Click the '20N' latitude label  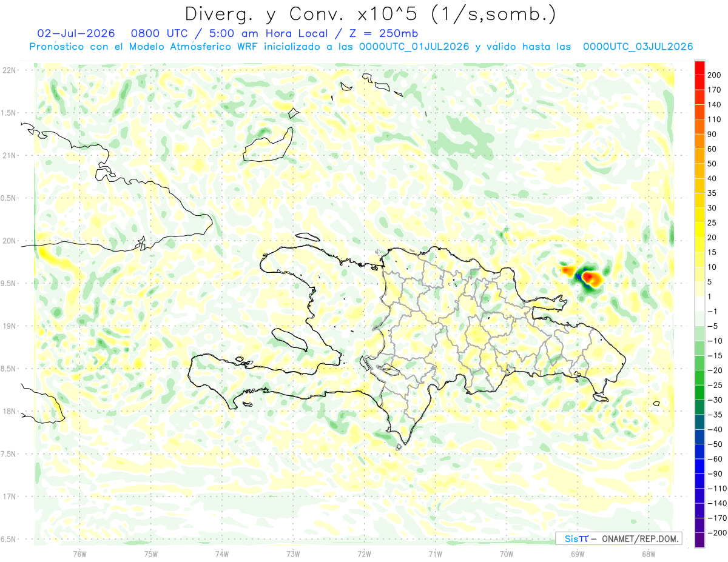[8, 241]
